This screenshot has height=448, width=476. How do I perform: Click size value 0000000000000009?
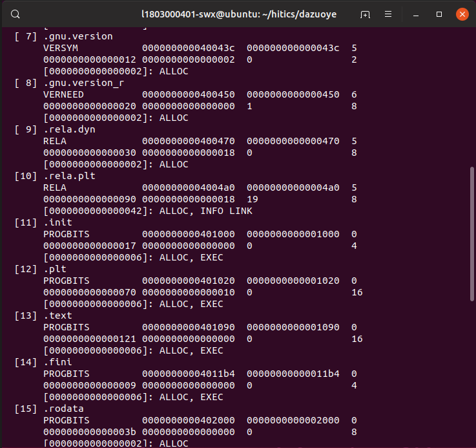(90, 385)
